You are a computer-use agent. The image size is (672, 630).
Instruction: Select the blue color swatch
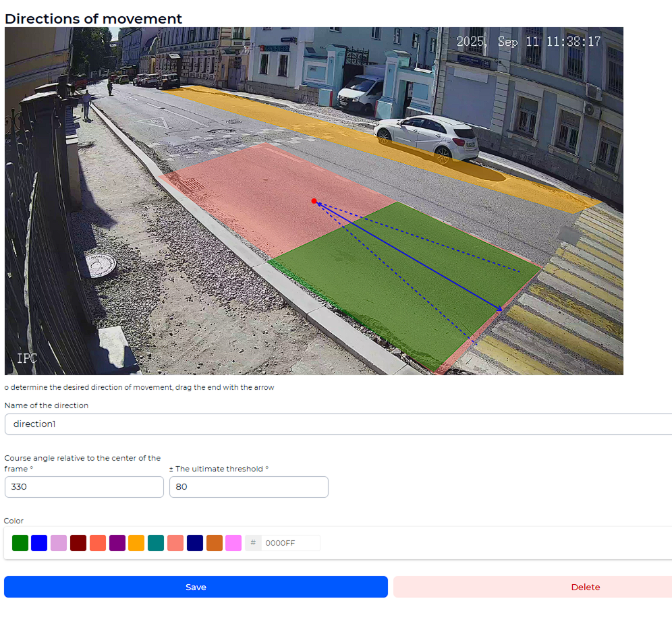click(39, 542)
